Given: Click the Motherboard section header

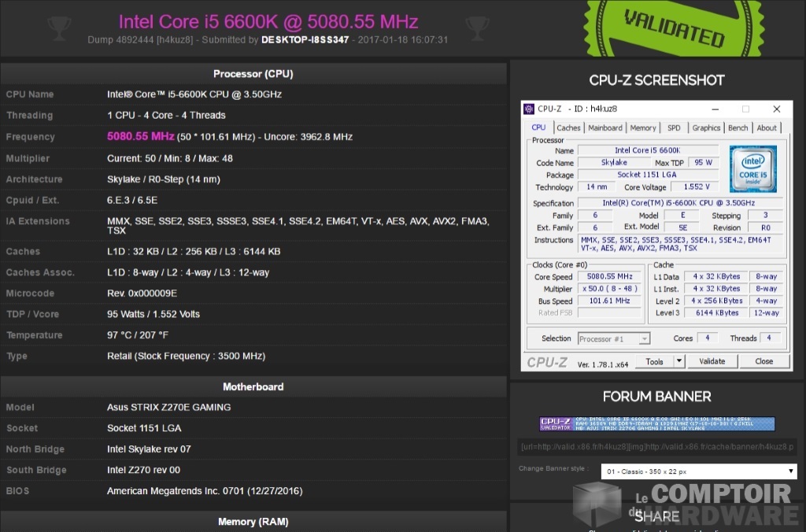Looking at the screenshot, I should coord(253,386).
